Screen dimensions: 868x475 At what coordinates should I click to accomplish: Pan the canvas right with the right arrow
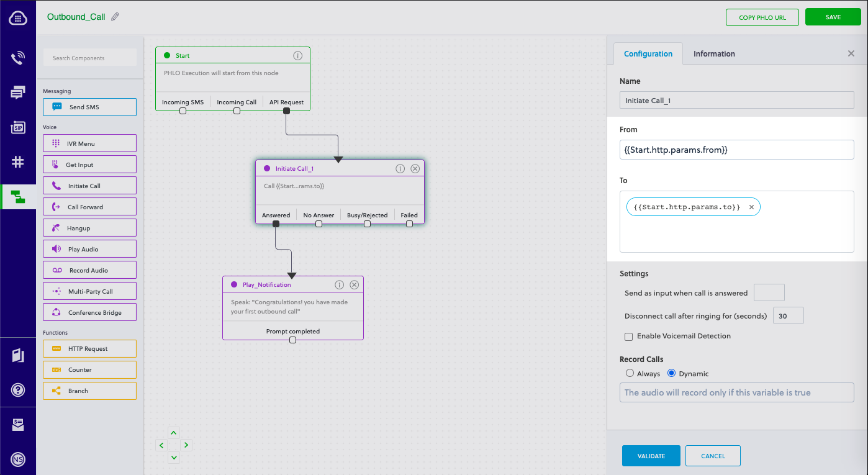click(186, 445)
